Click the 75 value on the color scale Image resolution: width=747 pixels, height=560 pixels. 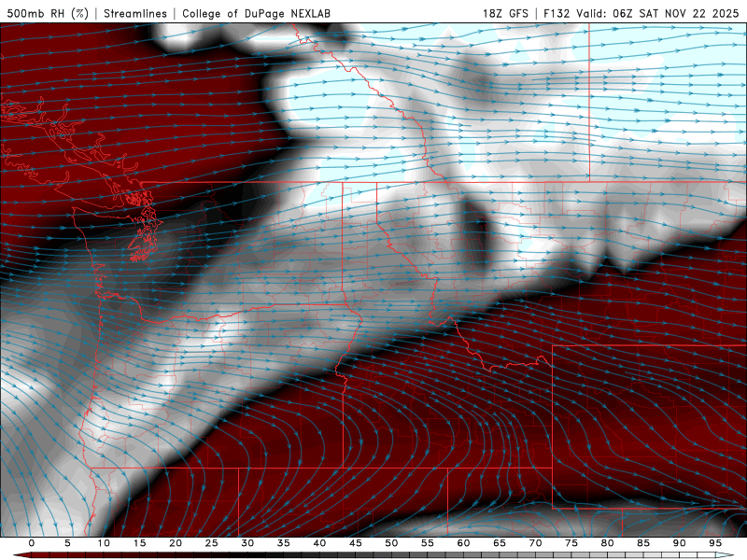[571, 543]
